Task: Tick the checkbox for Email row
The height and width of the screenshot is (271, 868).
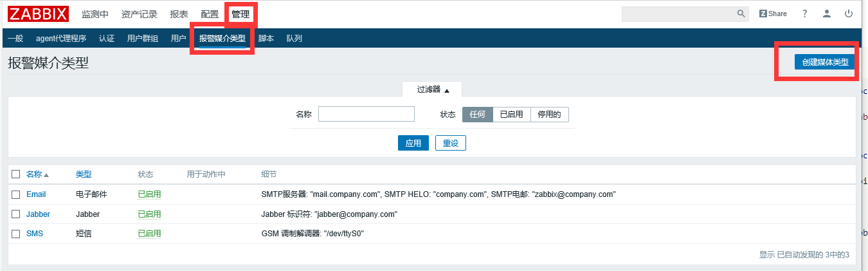Action: point(16,194)
